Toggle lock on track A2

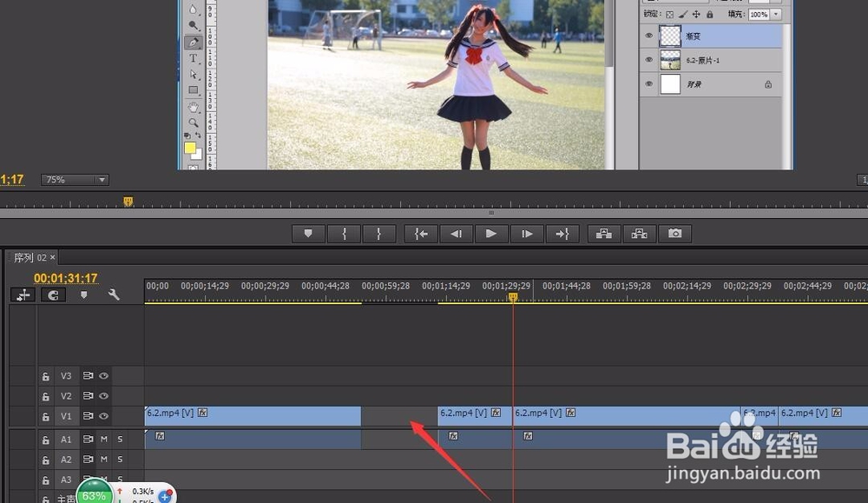pos(45,460)
